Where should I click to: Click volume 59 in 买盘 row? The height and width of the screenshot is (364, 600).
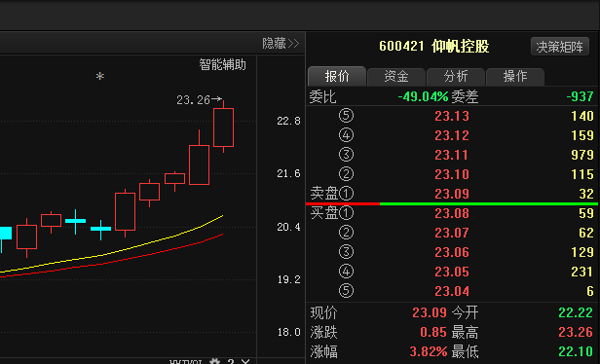[586, 213]
